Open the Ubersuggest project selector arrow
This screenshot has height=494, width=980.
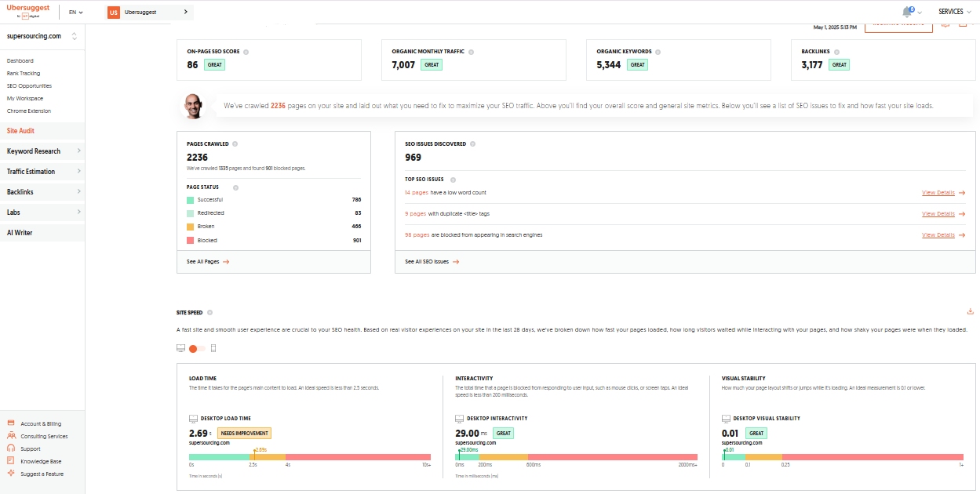pos(185,13)
